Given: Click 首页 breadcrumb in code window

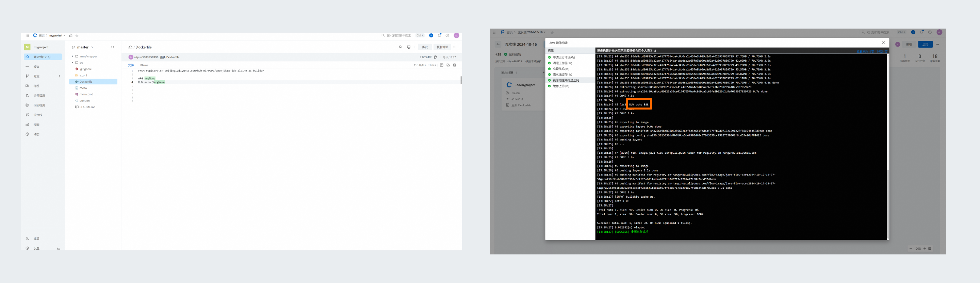Looking at the screenshot, I should pyautogui.click(x=42, y=35).
